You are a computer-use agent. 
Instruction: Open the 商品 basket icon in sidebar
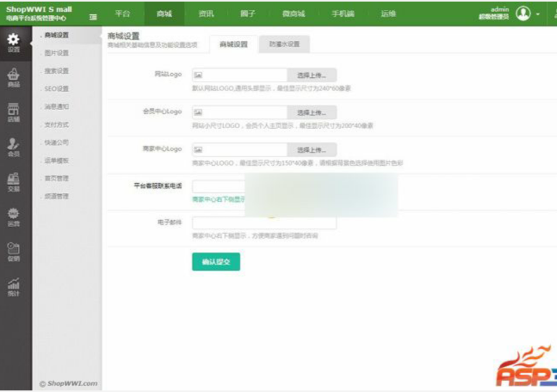(x=14, y=78)
